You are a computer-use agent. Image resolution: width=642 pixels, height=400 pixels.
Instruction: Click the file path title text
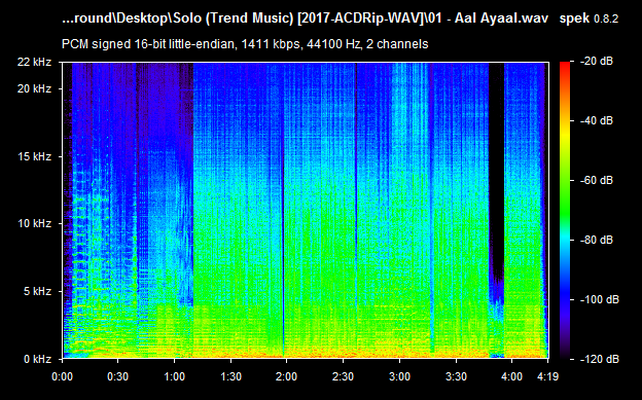tap(305, 19)
